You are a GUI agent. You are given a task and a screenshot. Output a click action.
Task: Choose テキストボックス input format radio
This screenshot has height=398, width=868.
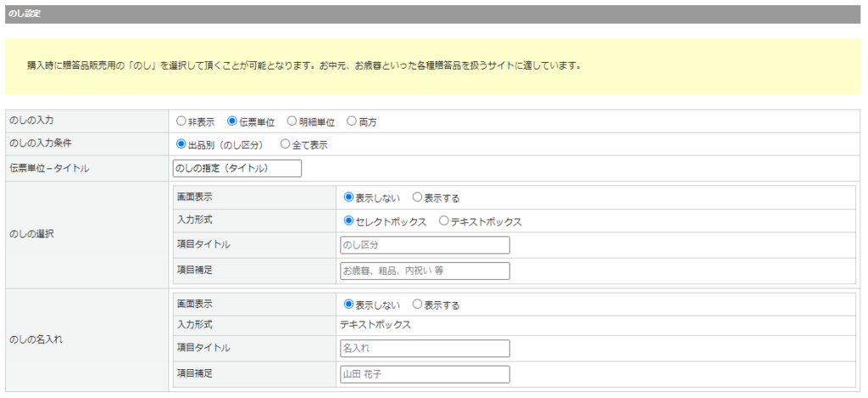point(443,221)
